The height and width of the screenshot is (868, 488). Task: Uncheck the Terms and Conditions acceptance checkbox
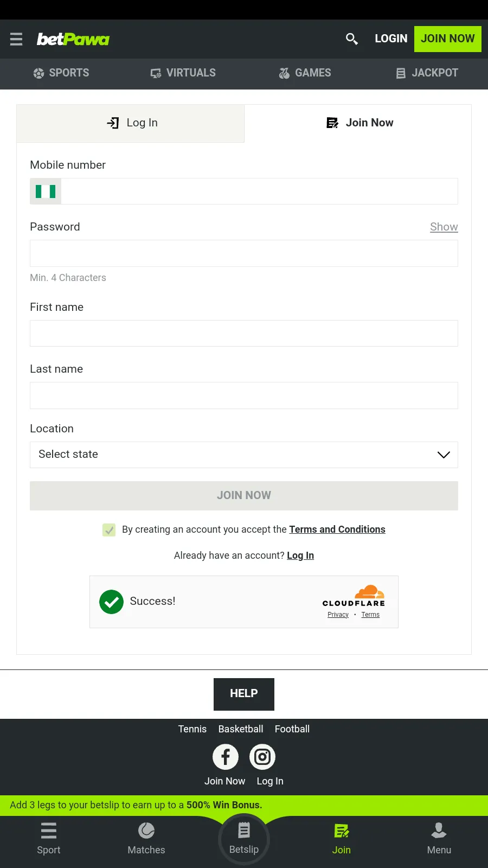coord(109,529)
